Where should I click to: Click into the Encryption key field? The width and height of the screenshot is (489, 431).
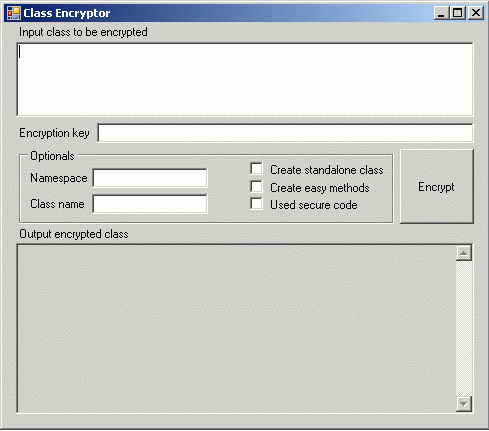pos(285,133)
